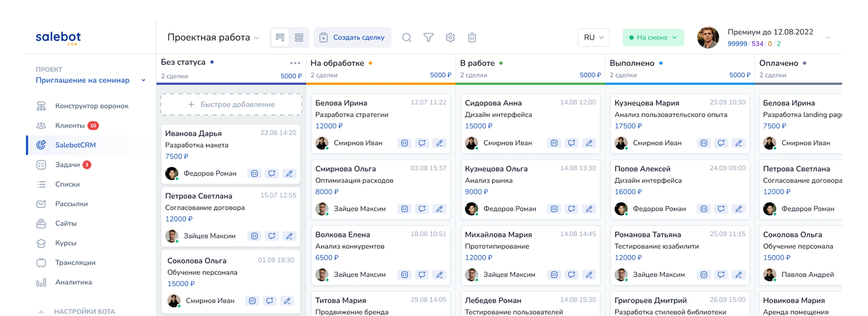Click the trash bin icon

pos(472,37)
